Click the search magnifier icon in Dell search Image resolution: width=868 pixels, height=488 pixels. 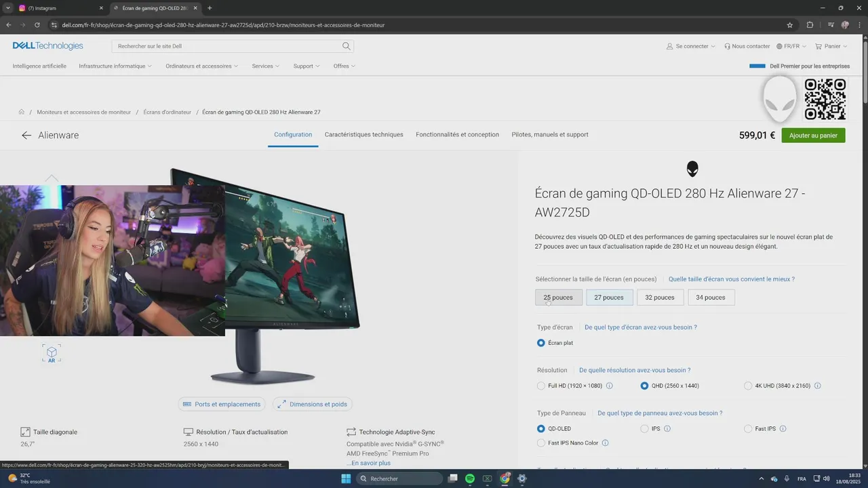(346, 46)
